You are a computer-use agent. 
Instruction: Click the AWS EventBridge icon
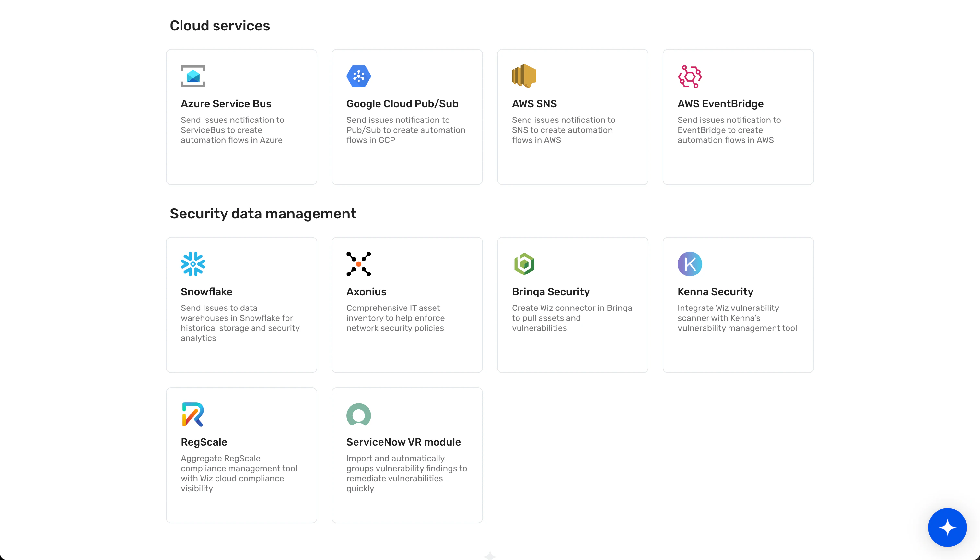[x=689, y=76]
